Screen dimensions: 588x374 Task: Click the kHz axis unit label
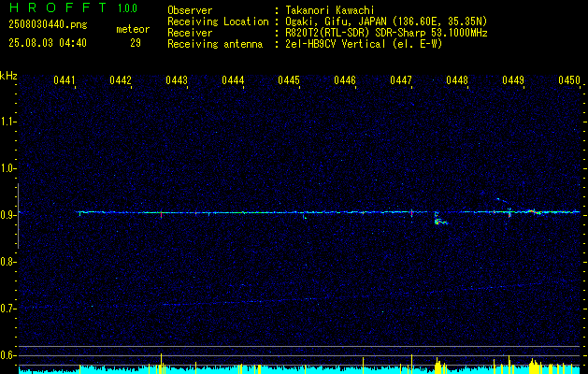(8, 76)
